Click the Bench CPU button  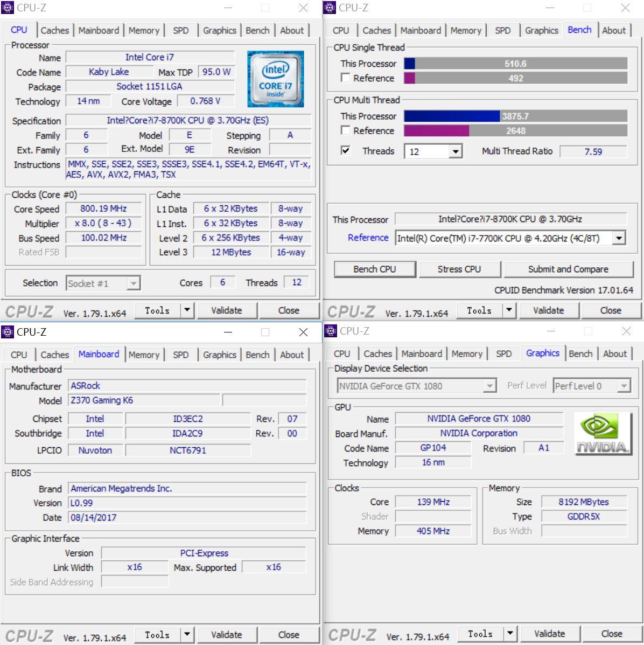[x=375, y=269]
